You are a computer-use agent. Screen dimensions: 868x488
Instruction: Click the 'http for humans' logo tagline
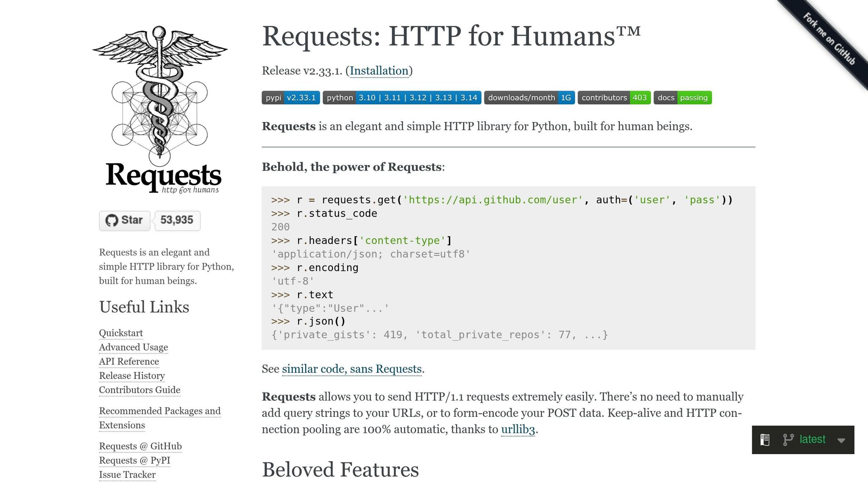point(190,190)
